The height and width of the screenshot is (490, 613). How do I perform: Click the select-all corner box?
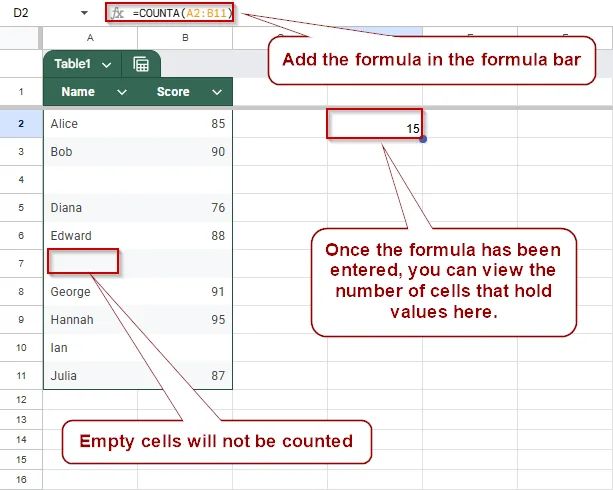[x=20, y=38]
